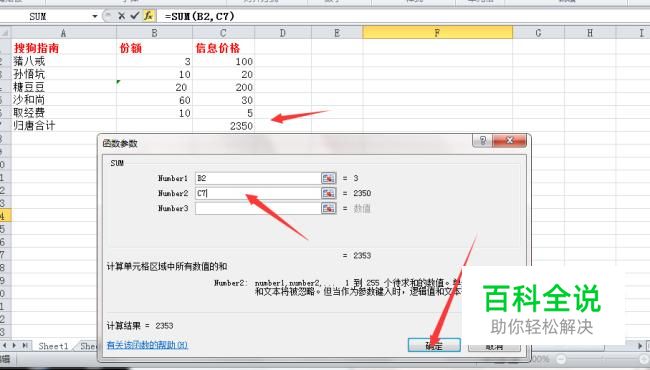Viewport: 650px width, 370px height.
Task: Click cell with value 200
Action: 223,87
